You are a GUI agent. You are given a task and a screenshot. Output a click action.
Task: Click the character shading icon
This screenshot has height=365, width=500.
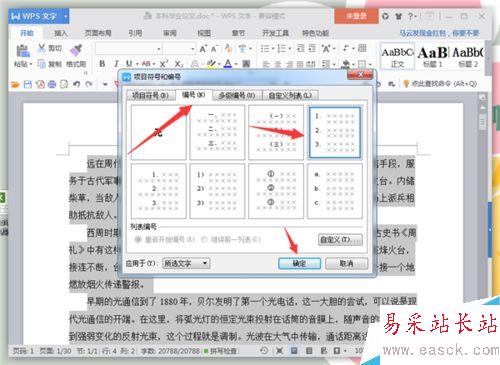coord(246,63)
